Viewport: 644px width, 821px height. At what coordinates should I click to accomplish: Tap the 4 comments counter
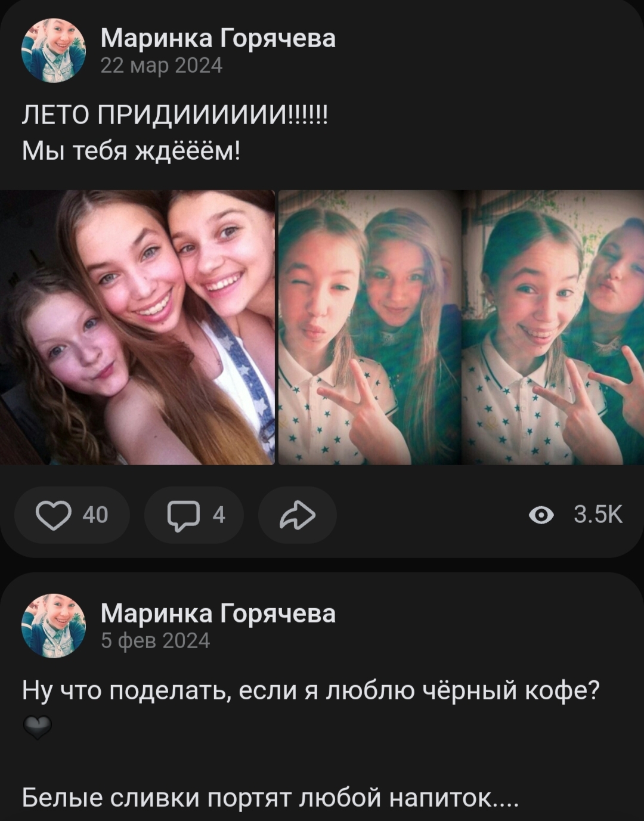(219, 515)
